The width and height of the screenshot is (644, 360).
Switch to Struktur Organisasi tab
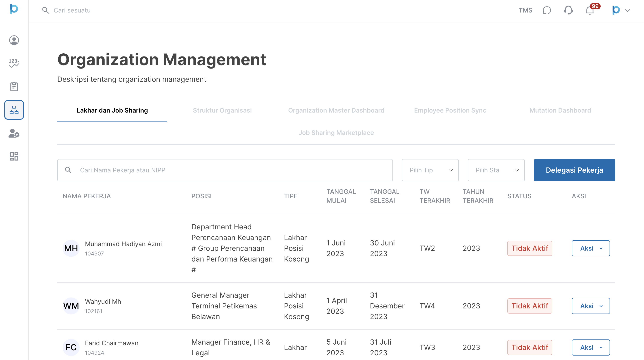(222, 110)
